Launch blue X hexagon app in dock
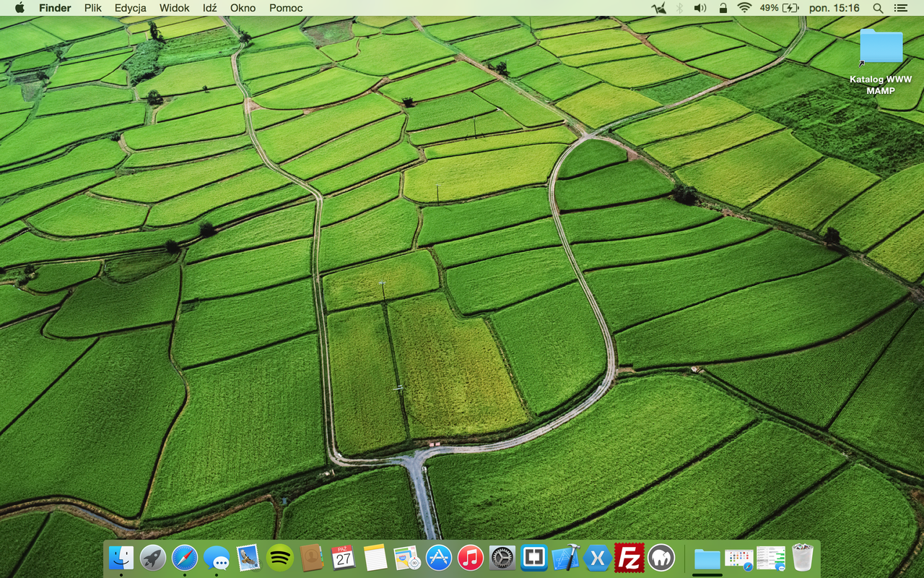 pos(598,558)
